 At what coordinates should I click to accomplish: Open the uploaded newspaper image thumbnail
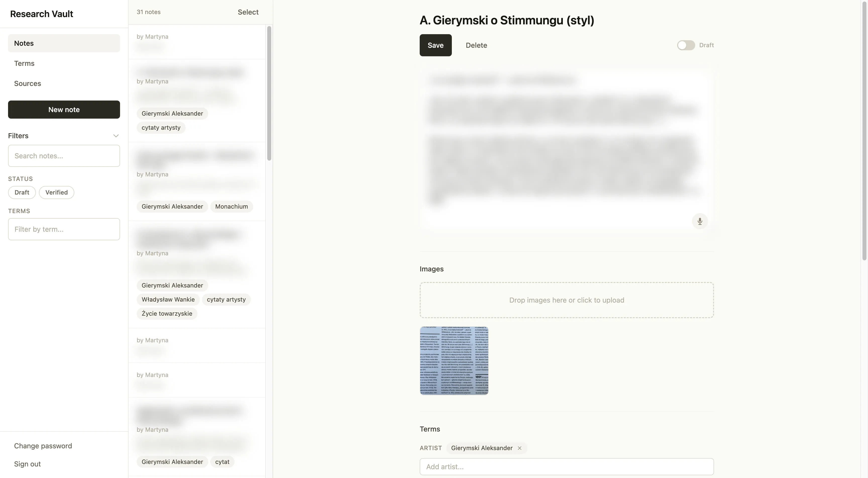click(x=454, y=361)
